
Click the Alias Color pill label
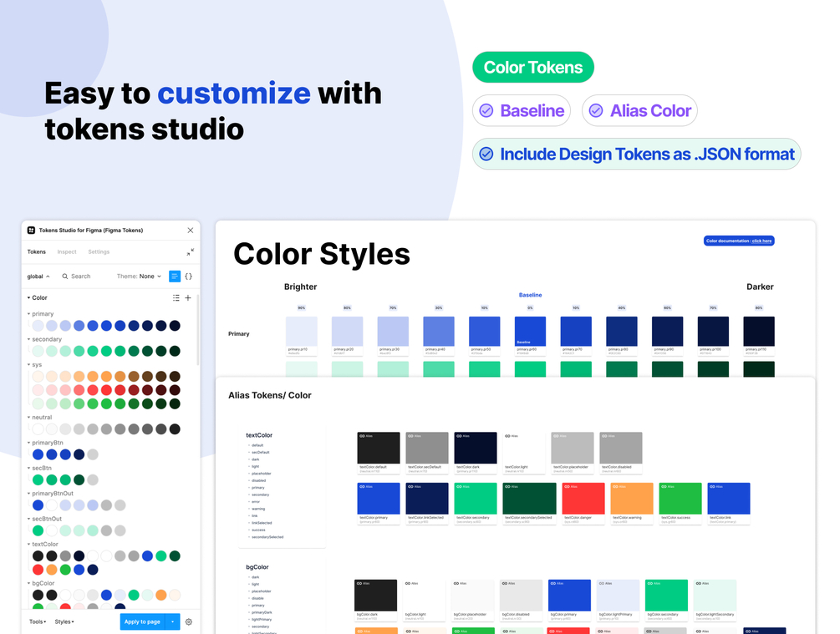point(650,111)
